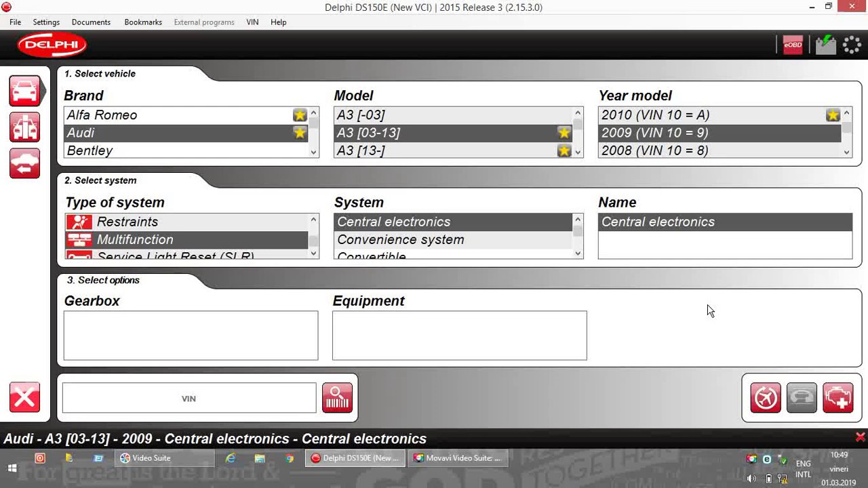Click the spinning dots activity icon
Viewport: 868px width, 488px height.
point(852,45)
